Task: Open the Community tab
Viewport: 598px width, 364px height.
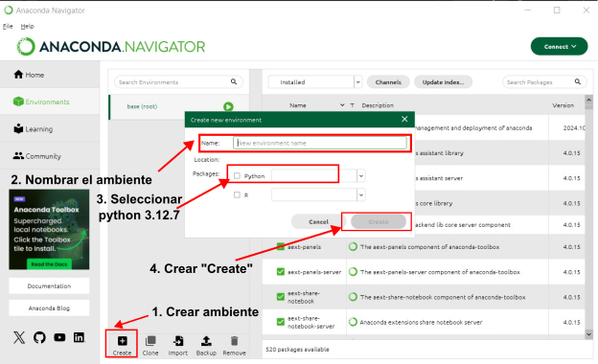Action: coord(50,156)
